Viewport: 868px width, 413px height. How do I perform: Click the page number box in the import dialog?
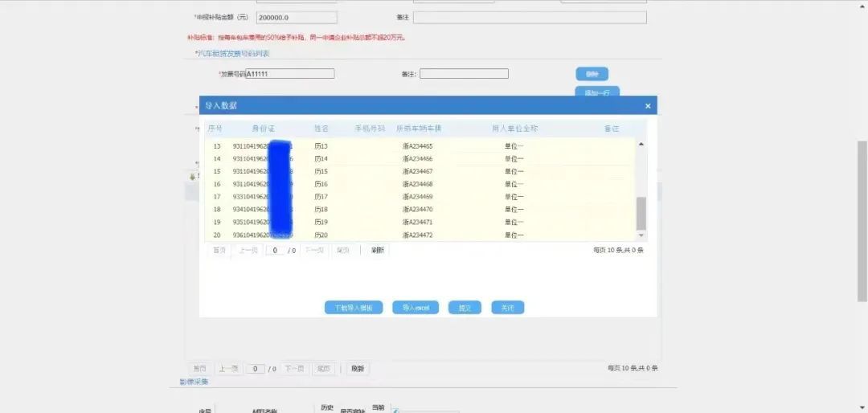[x=276, y=251]
